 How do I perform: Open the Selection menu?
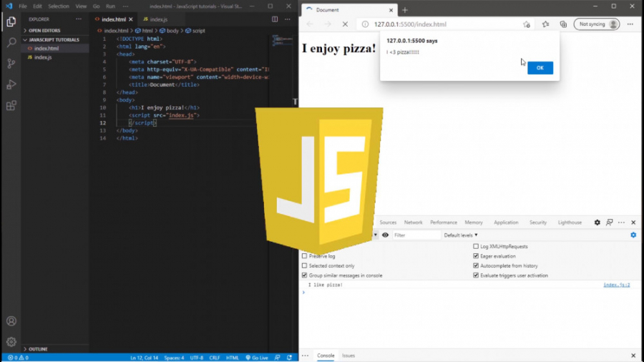tap(59, 6)
